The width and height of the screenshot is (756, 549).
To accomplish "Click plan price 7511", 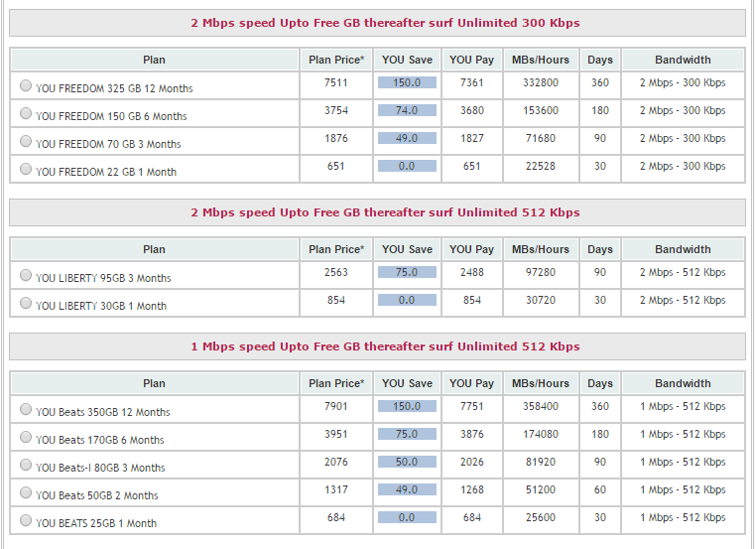I will [336, 82].
